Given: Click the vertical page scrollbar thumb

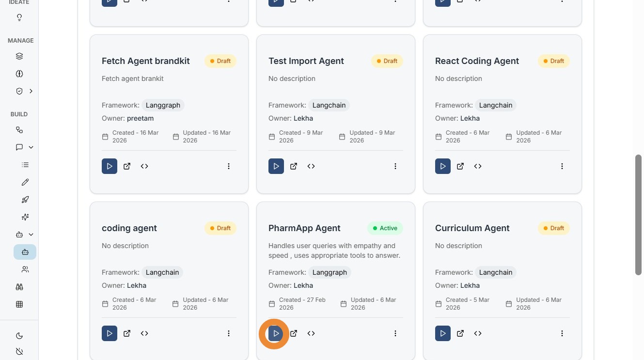Looking at the screenshot, I should tap(638, 215).
